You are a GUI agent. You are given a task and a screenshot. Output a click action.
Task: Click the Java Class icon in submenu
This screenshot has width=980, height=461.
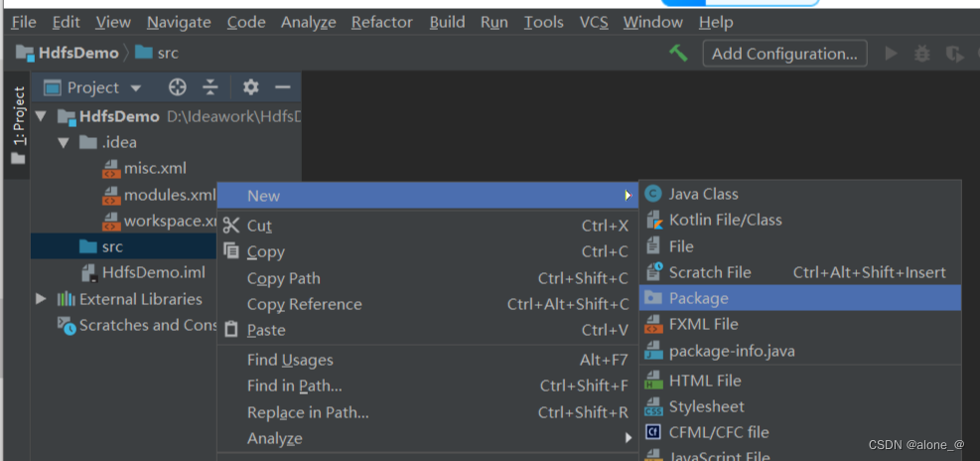tap(653, 194)
